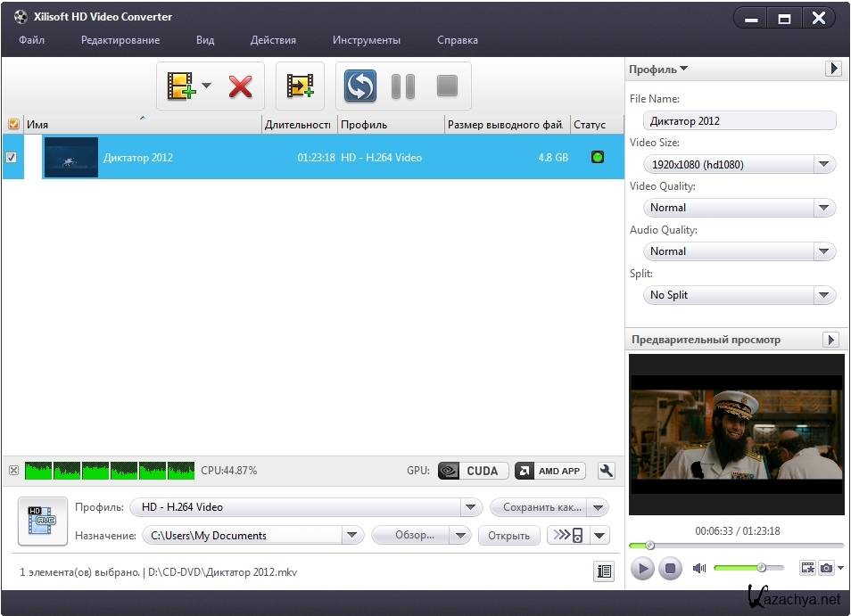Click the Add File film icon

pos(181,86)
